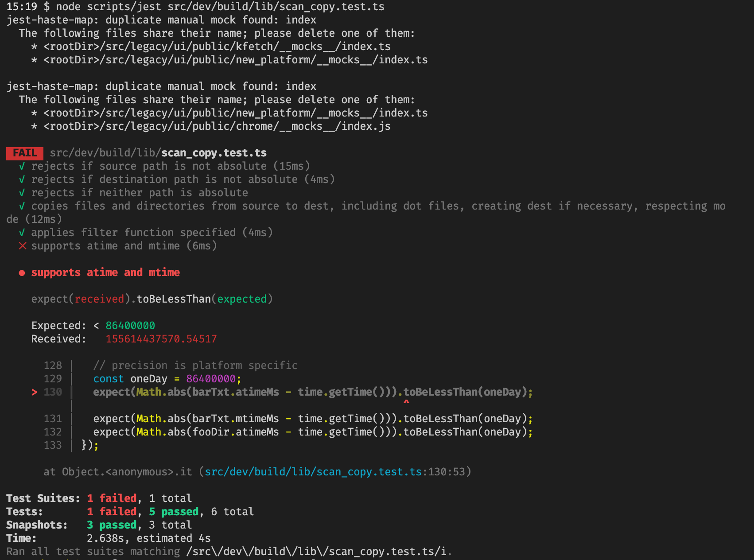Click code line 132 with fooDir.atimeMs
The width and height of the screenshot is (754, 560).
[313, 432]
